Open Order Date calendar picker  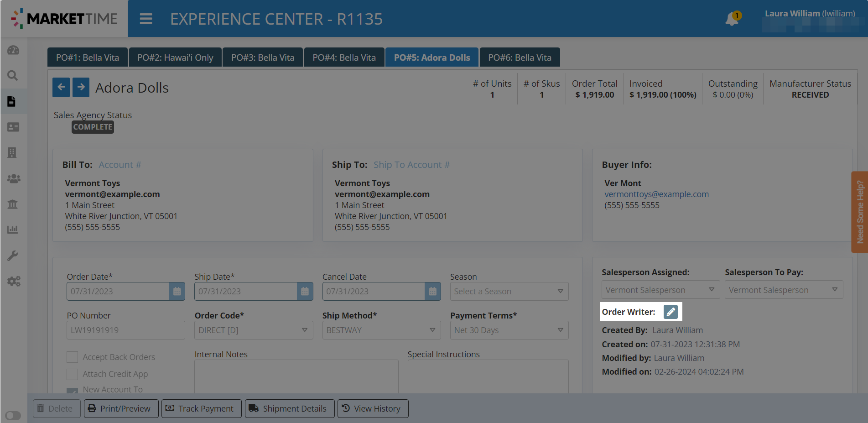click(x=177, y=292)
